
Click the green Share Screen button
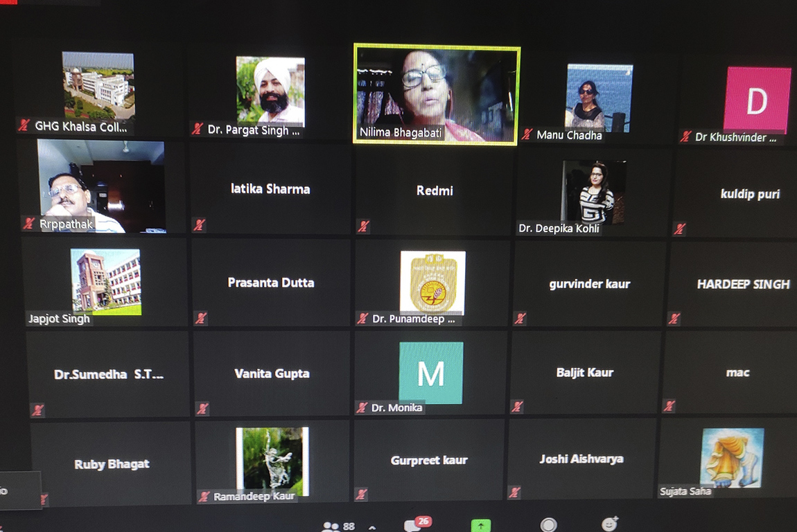click(481, 526)
